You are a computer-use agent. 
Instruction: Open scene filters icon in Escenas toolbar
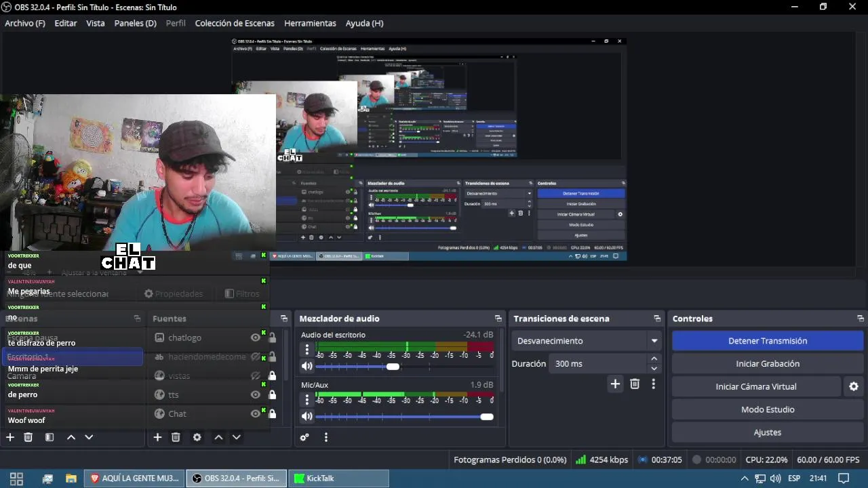pos(50,437)
